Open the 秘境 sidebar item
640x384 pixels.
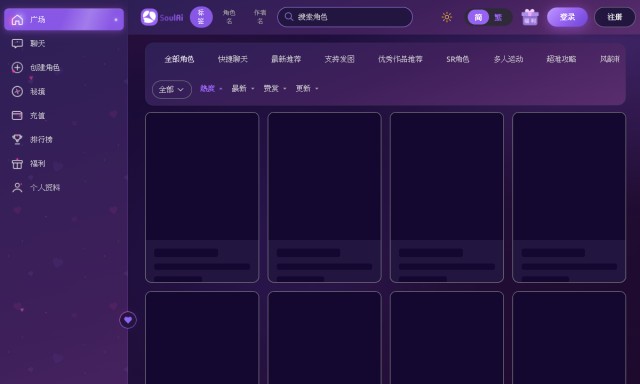pyautogui.click(x=64, y=91)
